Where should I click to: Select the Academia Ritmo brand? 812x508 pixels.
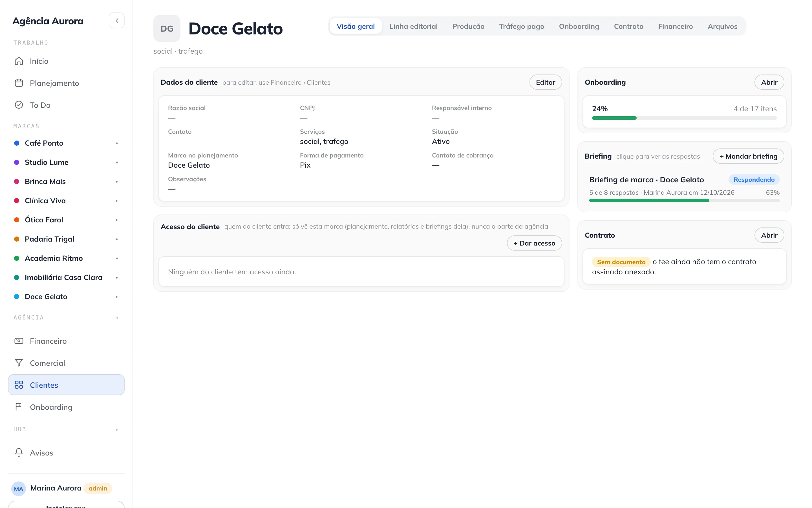(x=54, y=258)
